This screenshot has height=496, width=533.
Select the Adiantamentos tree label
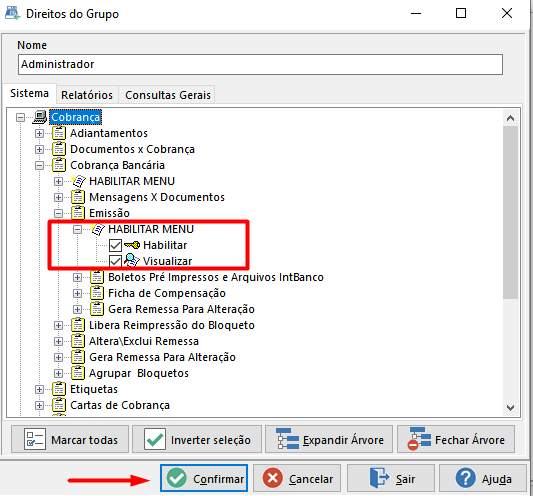pyautogui.click(x=109, y=133)
